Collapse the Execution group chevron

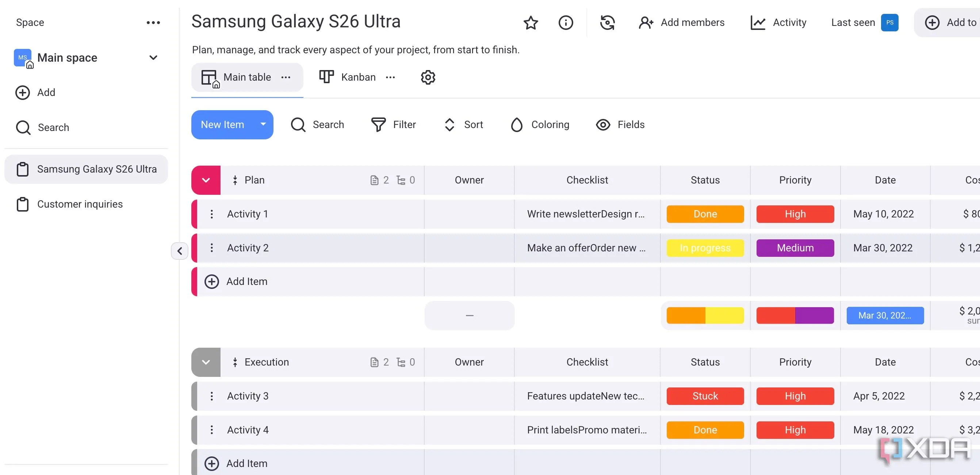coord(206,362)
